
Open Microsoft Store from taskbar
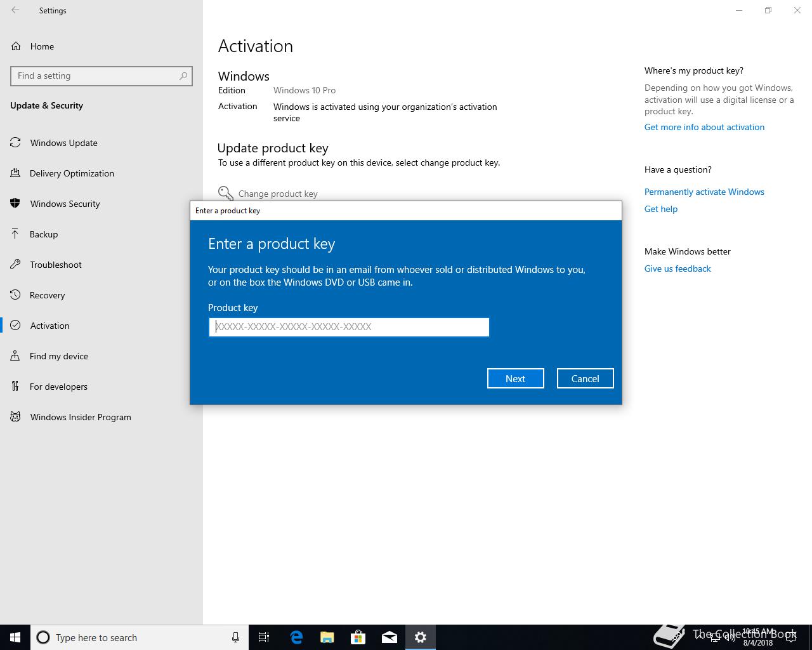[358, 637]
